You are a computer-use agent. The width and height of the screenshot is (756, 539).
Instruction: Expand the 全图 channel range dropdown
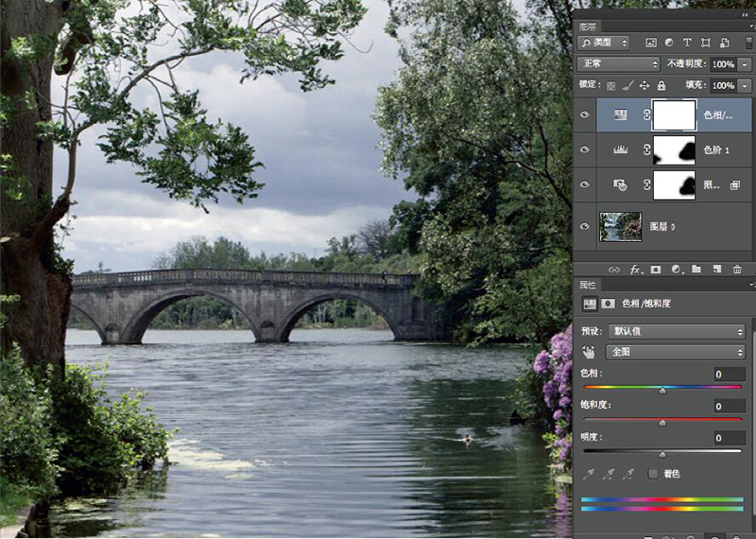tap(675, 352)
